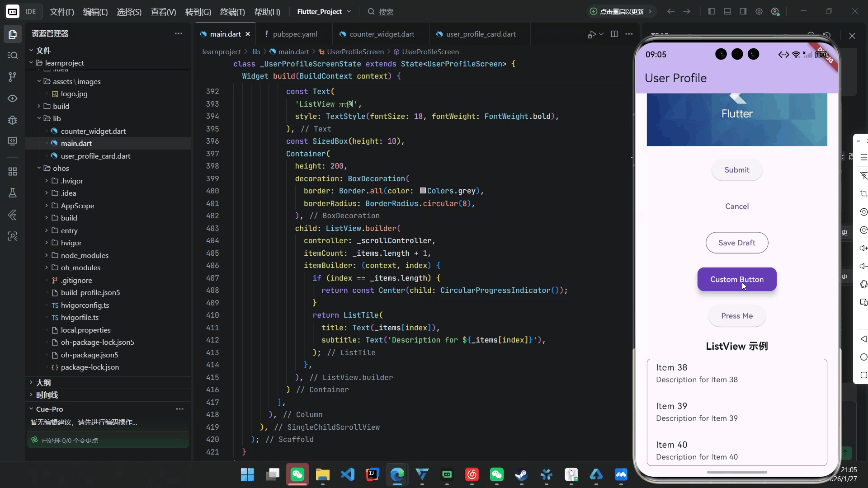The image size is (868, 488).
Task: Open the Search view in activity bar
Action: pyautogui.click(x=13, y=55)
